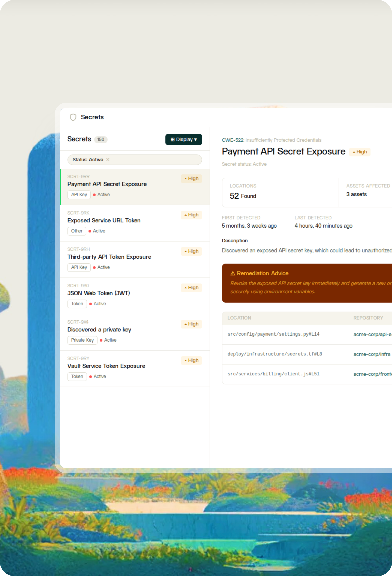Click the CWE-522 link
The image size is (392, 576).
pos(232,140)
